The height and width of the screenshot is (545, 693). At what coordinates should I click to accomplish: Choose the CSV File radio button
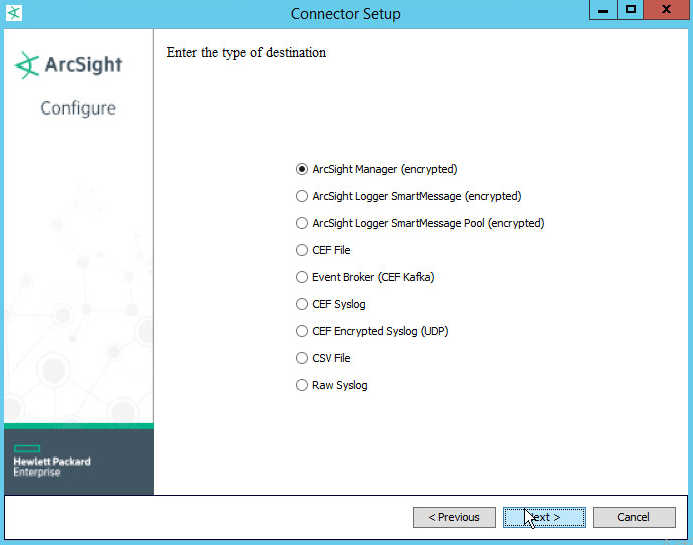pos(302,358)
